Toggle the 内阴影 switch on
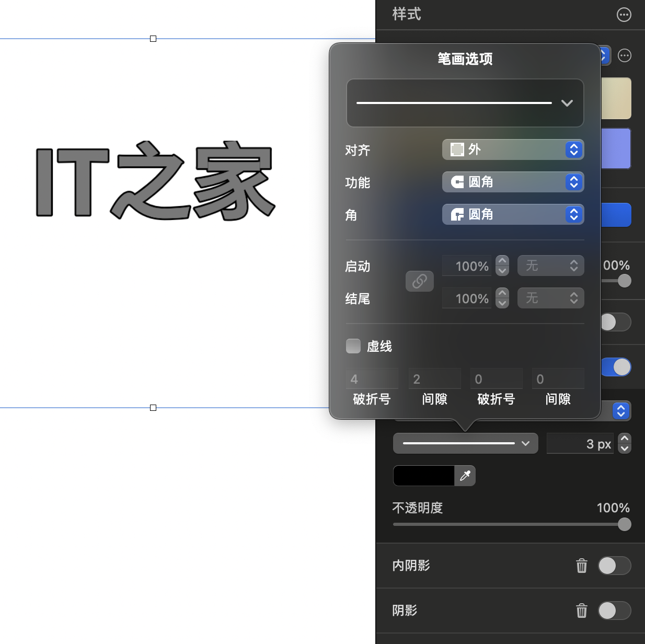 coord(615,566)
